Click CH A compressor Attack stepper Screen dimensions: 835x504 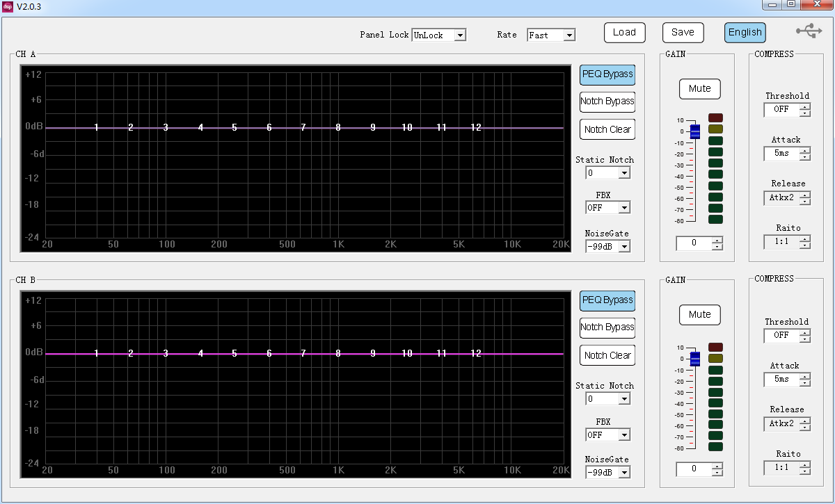[805, 154]
